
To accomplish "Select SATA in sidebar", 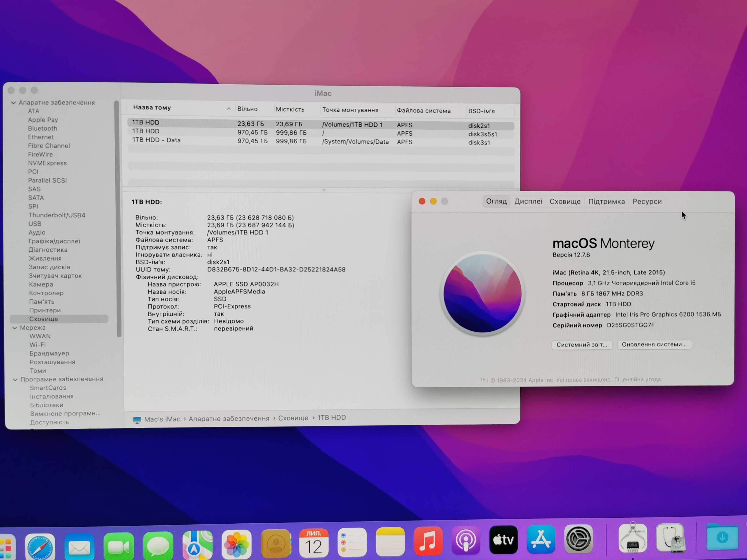I will 36,198.
